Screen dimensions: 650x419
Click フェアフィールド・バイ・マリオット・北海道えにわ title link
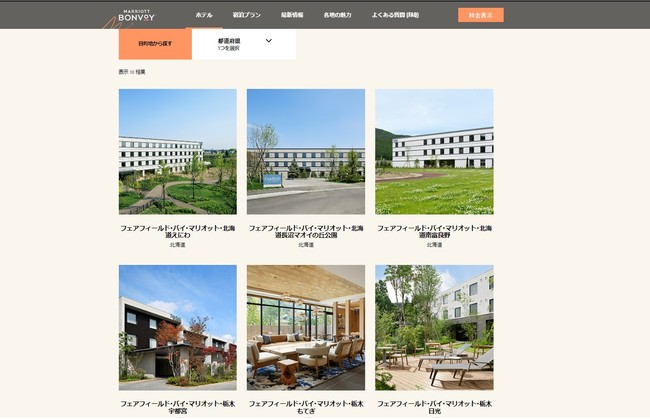178,231
